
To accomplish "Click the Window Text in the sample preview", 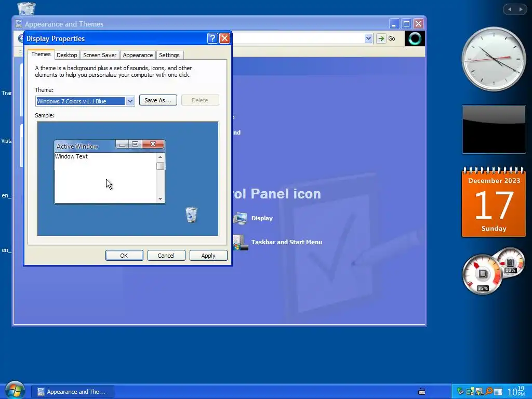I will click(71, 156).
